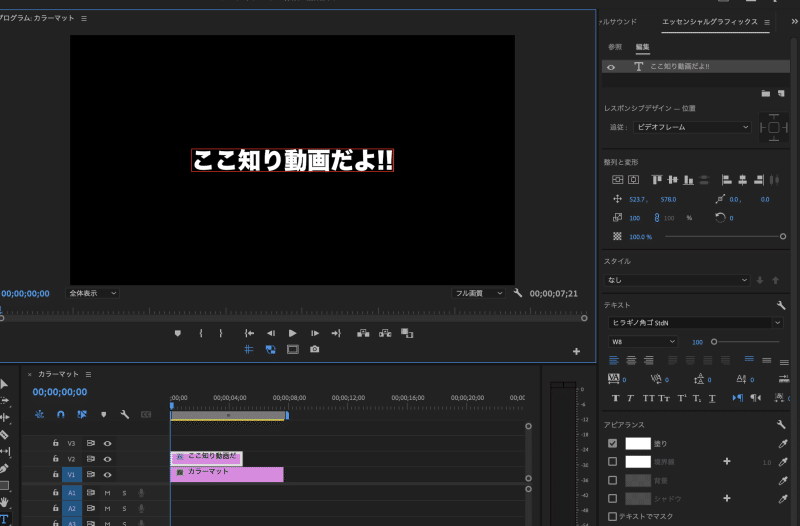Go to In point button
This screenshot has width=800, height=526.
249,333
